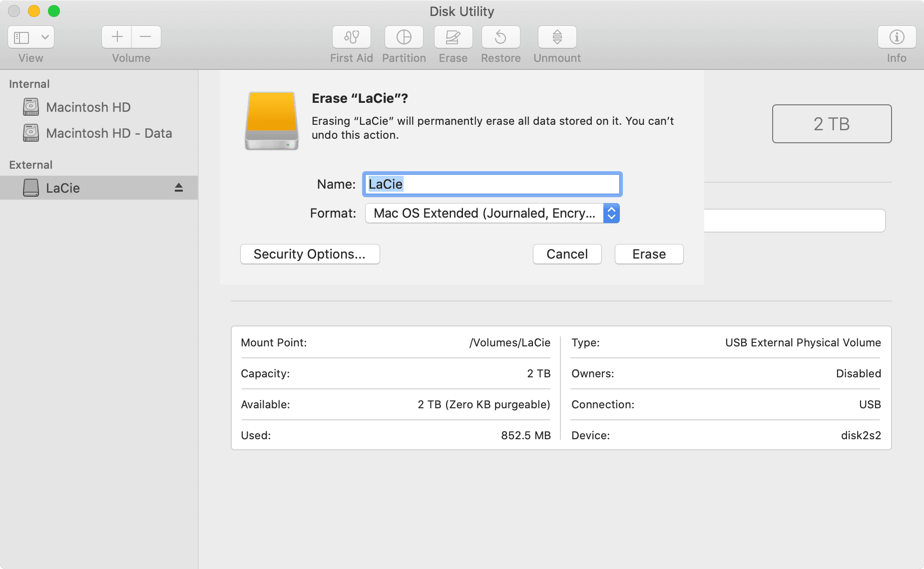Viewport: 924px width, 569px height.
Task: Confirm with the Erase button
Action: (649, 254)
